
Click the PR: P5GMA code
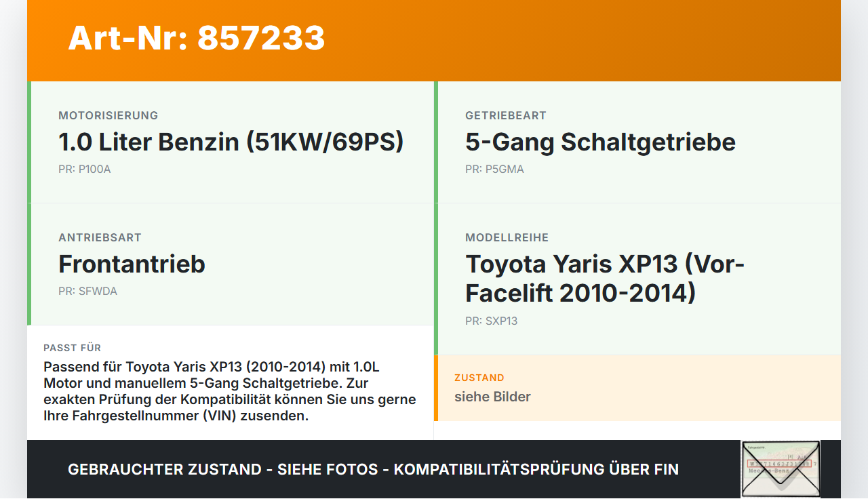click(x=495, y=169)
